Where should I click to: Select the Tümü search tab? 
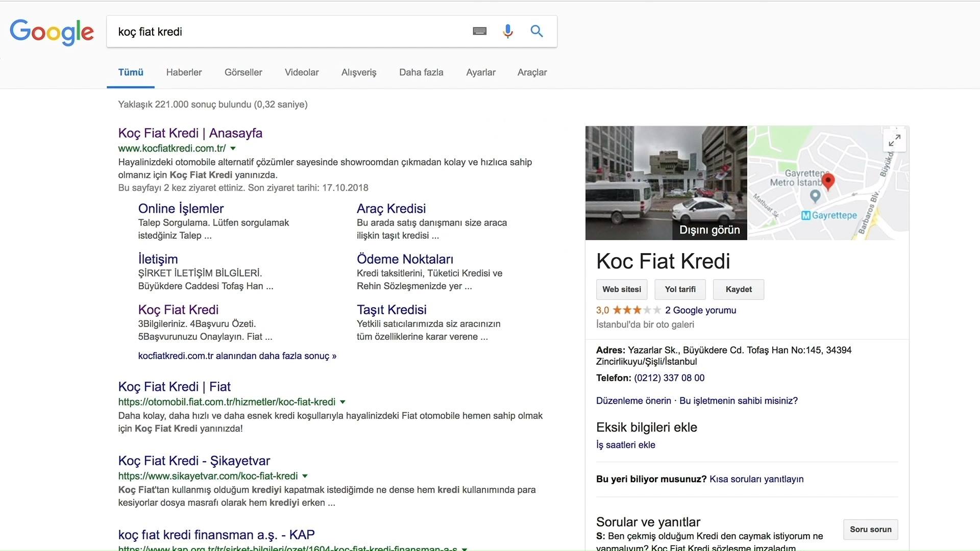pos(131,72)
